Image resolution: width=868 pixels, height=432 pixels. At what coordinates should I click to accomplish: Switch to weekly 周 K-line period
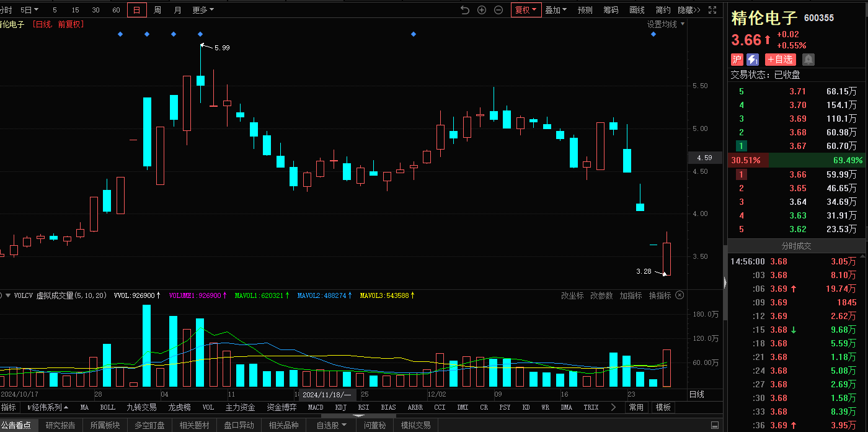point(157,10)
